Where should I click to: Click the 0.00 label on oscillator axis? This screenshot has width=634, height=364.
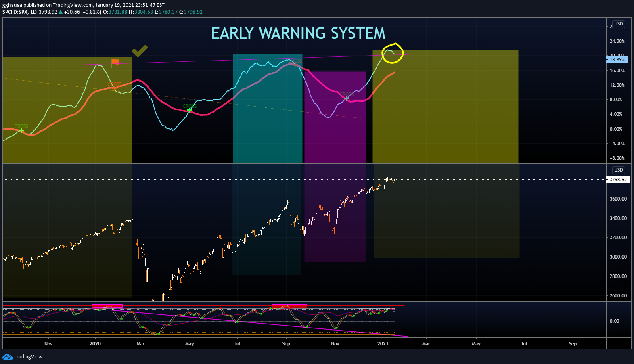(x=614, y=321)
